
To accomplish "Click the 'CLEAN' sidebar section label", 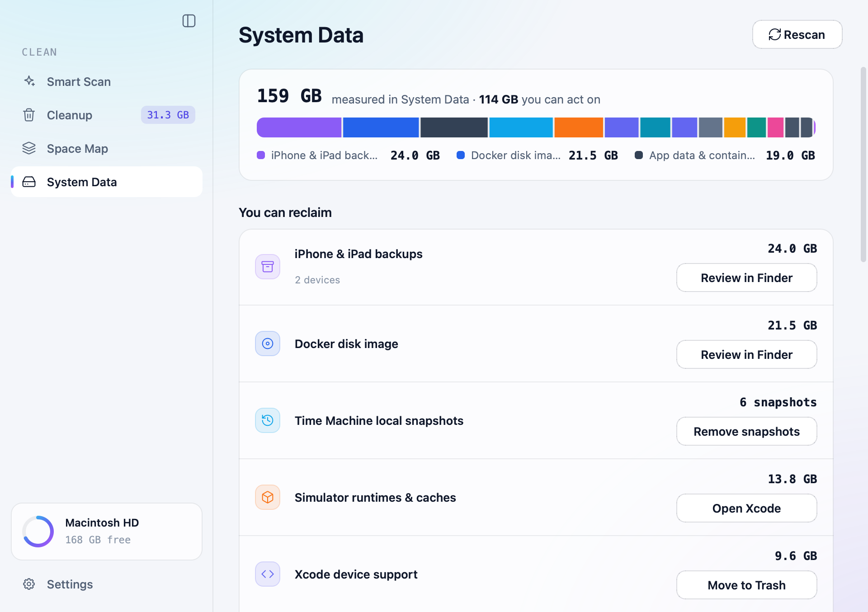I will (x=39, y=52).
